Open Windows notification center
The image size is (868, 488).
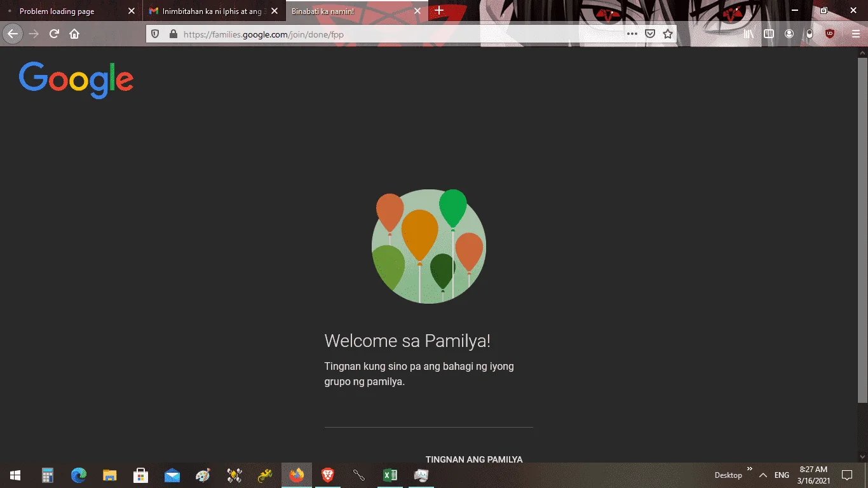click(847, 475)
